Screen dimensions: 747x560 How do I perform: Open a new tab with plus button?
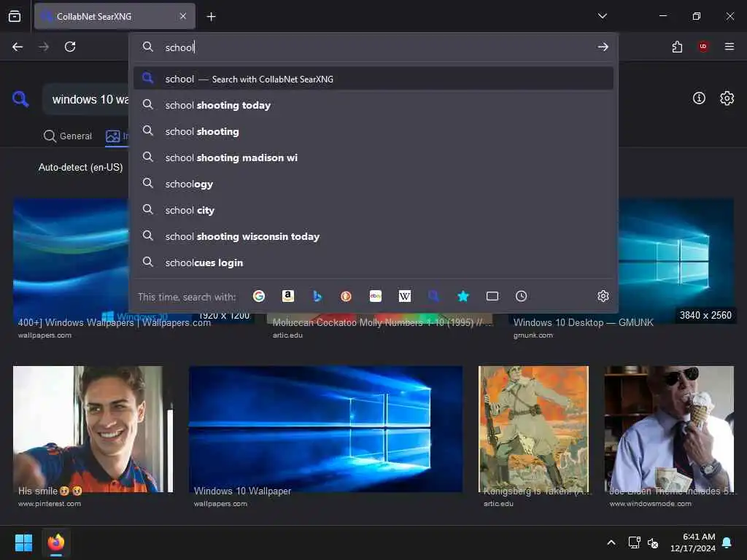pyautogui.click(x=211, y=17)
